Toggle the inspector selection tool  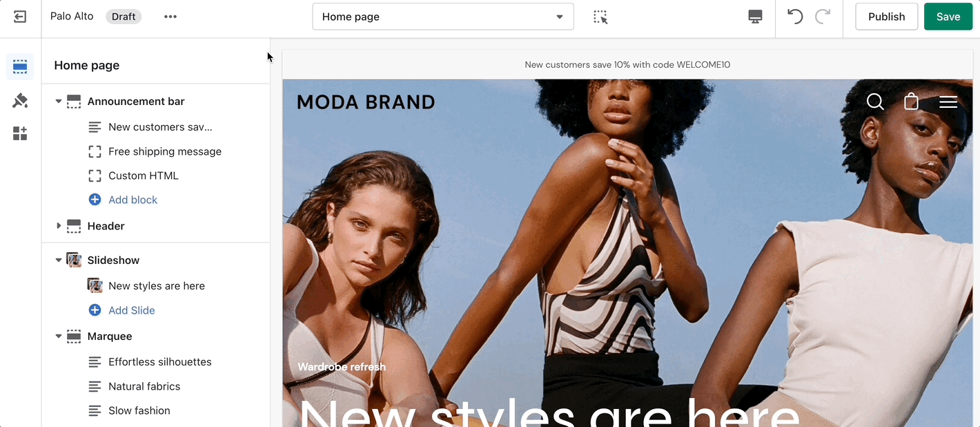[x=600, y=17]
